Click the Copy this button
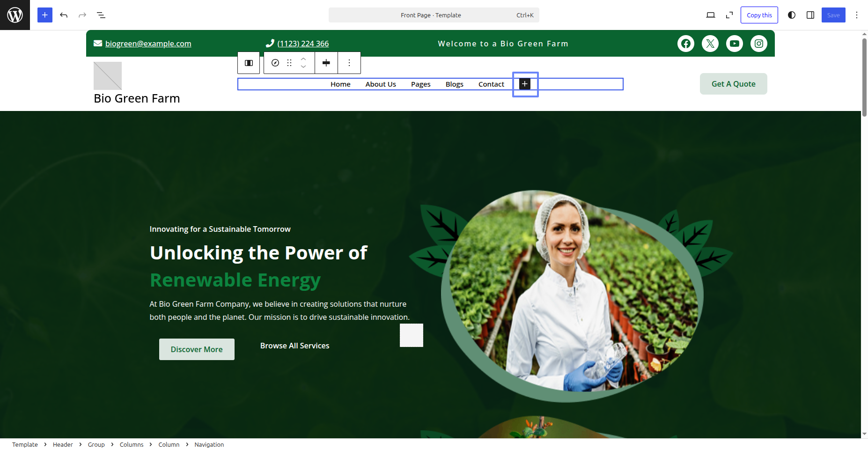Image resolution: width=868 pixels, height=450 pixels. 759,15
